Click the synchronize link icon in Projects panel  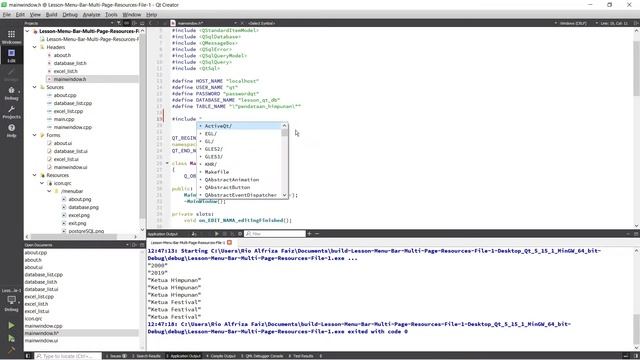(127, 23)
